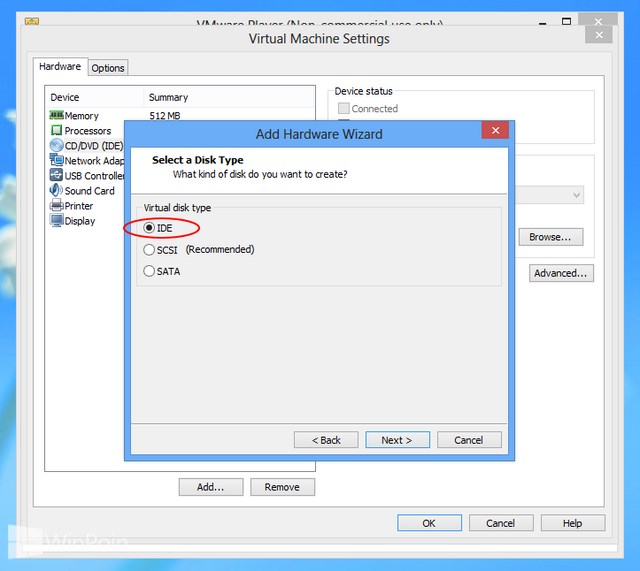Switch to the Options tab
Viewport: 640px width, 571px height.
click(108, 68)
